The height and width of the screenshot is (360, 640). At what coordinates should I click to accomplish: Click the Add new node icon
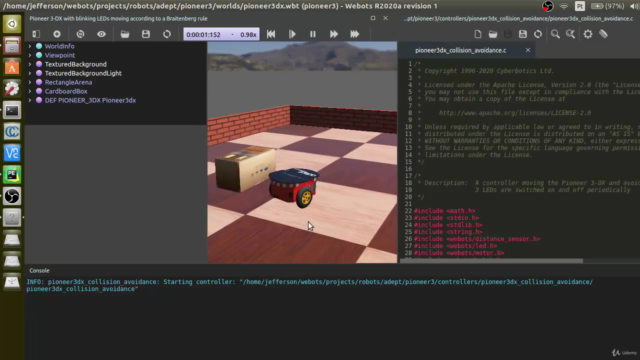click(57, 34)
